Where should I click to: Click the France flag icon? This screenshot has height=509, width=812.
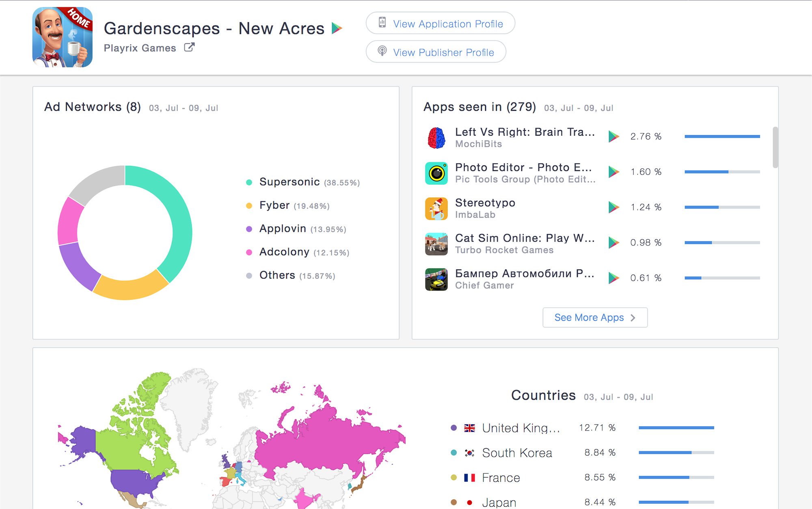(470, 477)
